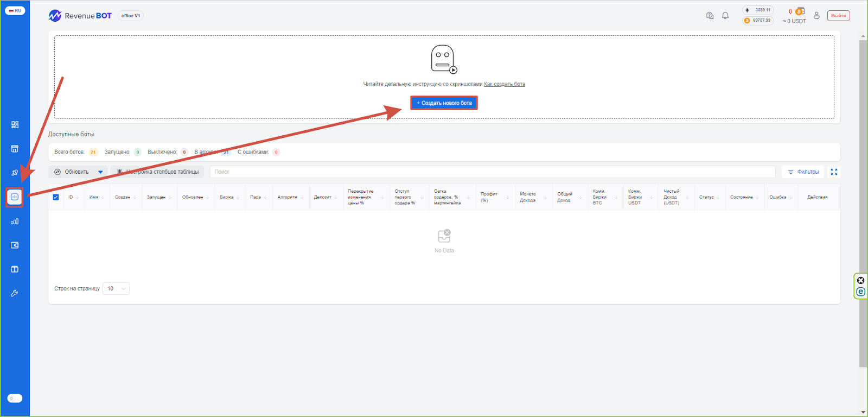Open the RU language selector

coord(15,10)
